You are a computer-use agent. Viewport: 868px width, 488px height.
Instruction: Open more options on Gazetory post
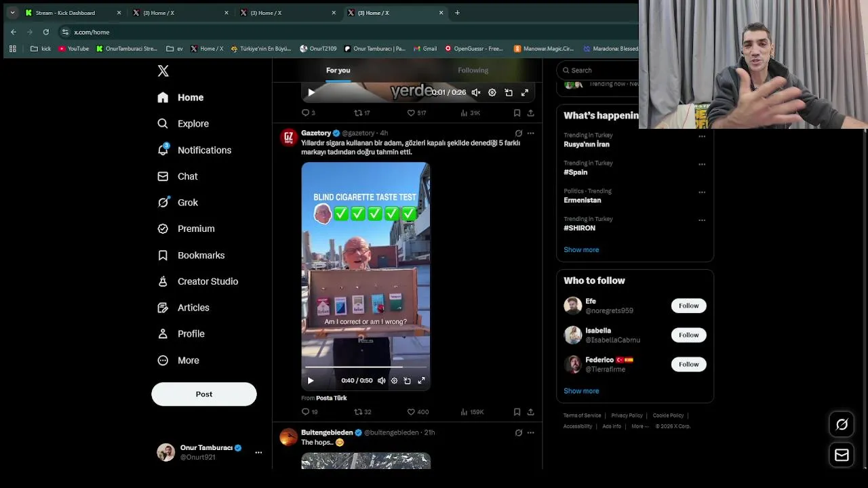(x=530, y=134)
